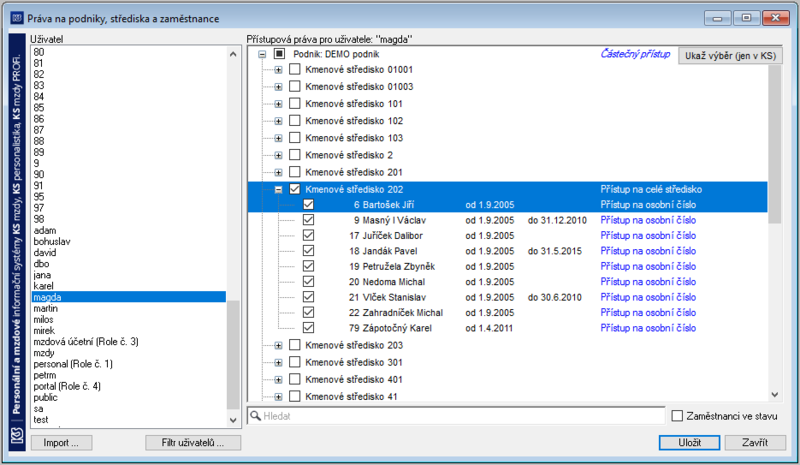
Task: Open Filtr uživatelů ... dialog
Action: point(193,443)
